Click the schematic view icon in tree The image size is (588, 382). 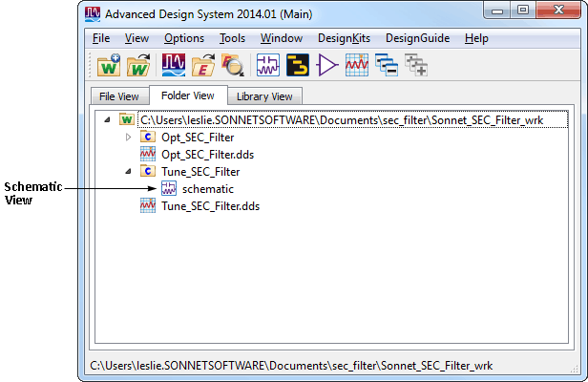tap(169, 188)
